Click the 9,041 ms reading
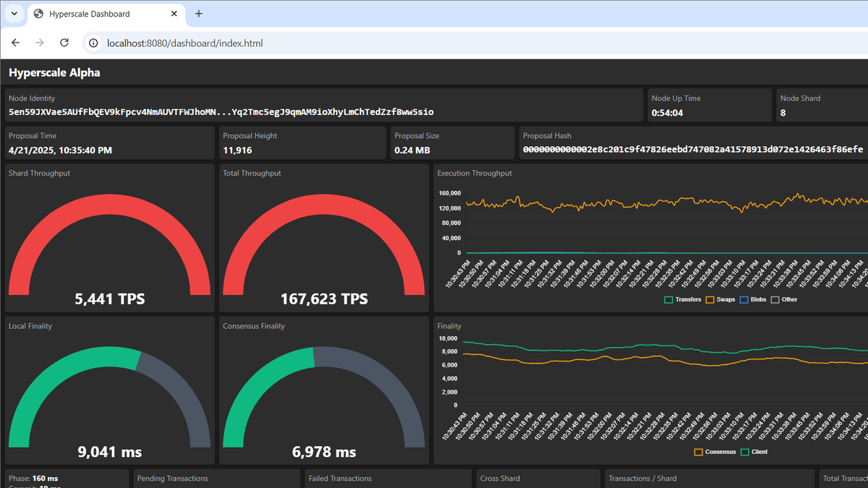Viewport: 868px width, 488px height. coord(110,452)
